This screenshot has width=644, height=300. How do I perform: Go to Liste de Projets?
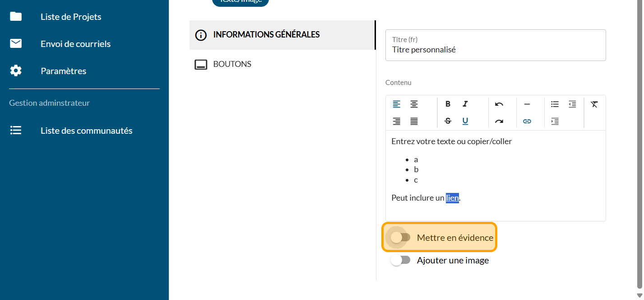click(71, 17)
